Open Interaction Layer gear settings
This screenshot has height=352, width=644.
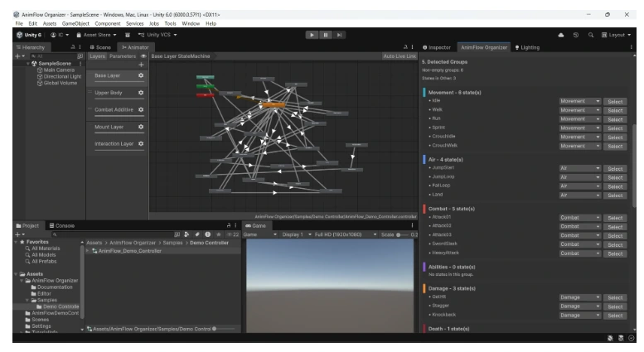coord(141,143)
